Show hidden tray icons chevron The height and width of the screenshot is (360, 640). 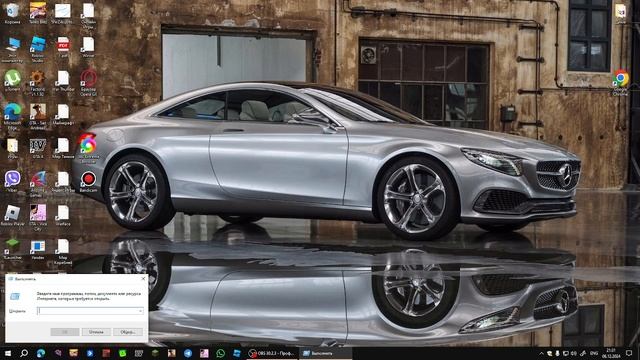(541, 353)
